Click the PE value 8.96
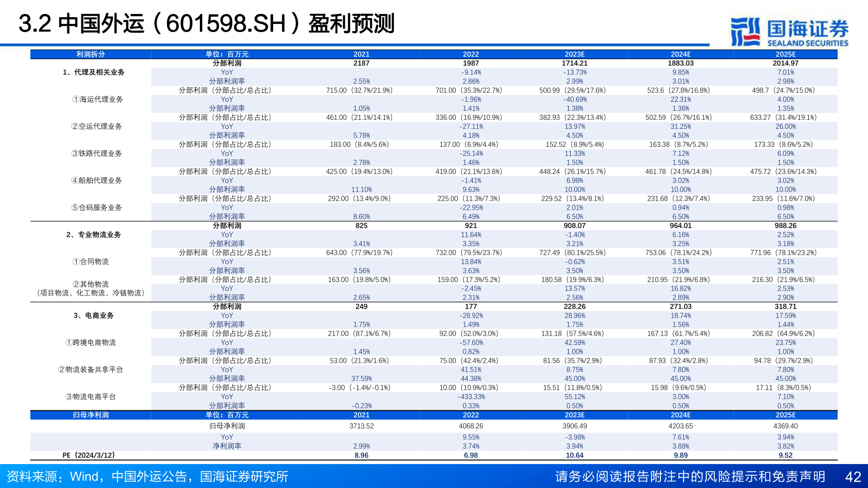868x488 pixels. pyautogui.click(x=362, y=455)
